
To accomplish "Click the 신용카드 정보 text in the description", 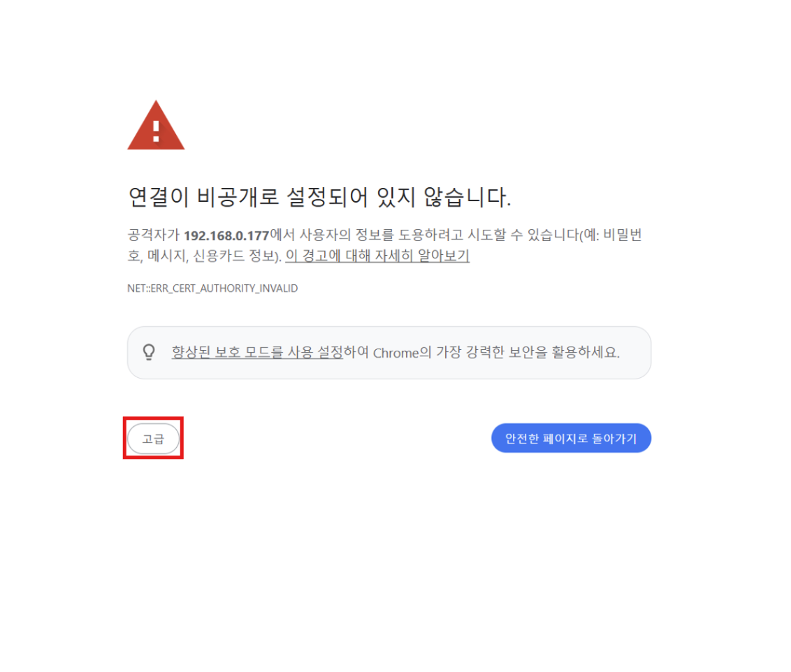I will click(233, 256).
